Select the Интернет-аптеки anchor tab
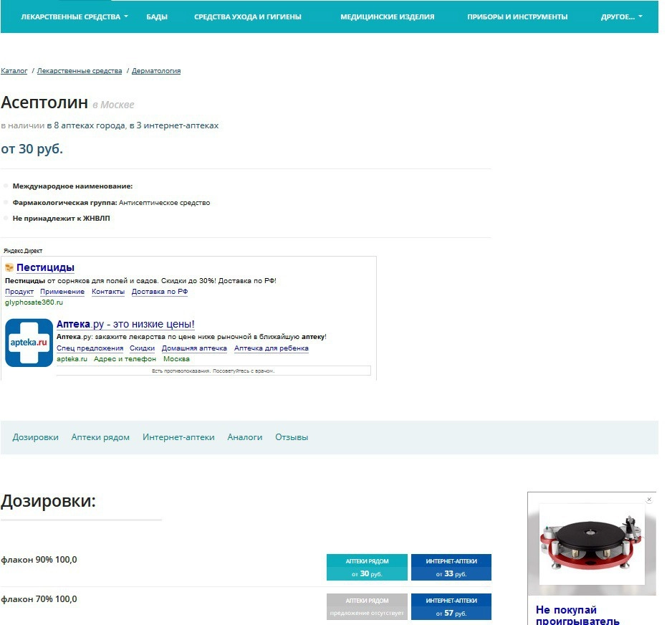The height and width of the screenshot is (625, 672). (178, 437)
